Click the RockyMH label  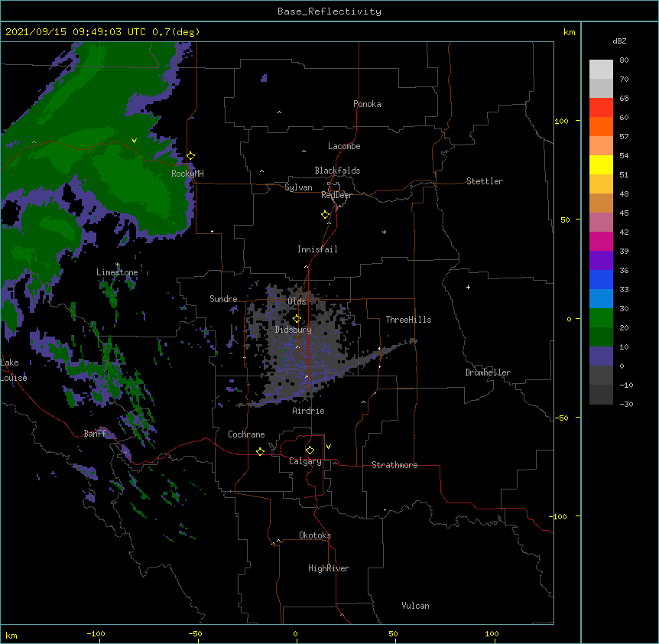pyautogui.click(x=187, y=173)
